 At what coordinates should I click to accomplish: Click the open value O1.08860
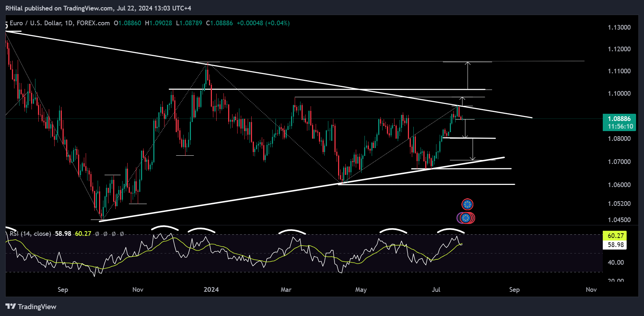pyautogui.click(x=127, y=23)
